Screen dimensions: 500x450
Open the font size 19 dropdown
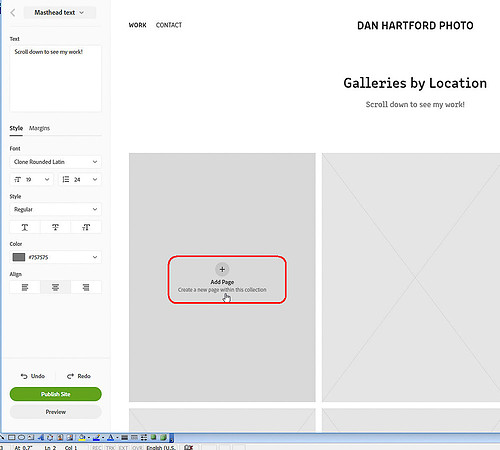pyautogui.click(x=31, y=179)
